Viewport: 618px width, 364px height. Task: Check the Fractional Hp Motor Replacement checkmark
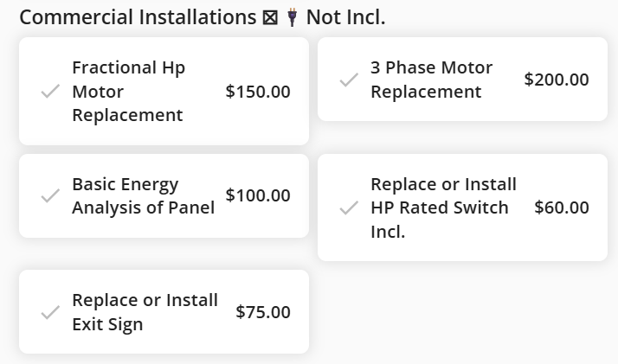point(50,92)
